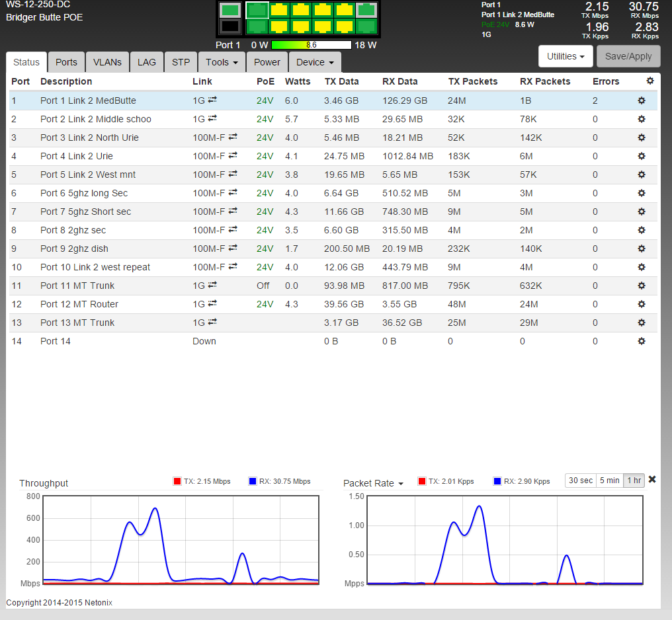Click the PoE power usage bar
Image resolution: width=672 pixels, height=620 pixels.
(x=312, y=45)
